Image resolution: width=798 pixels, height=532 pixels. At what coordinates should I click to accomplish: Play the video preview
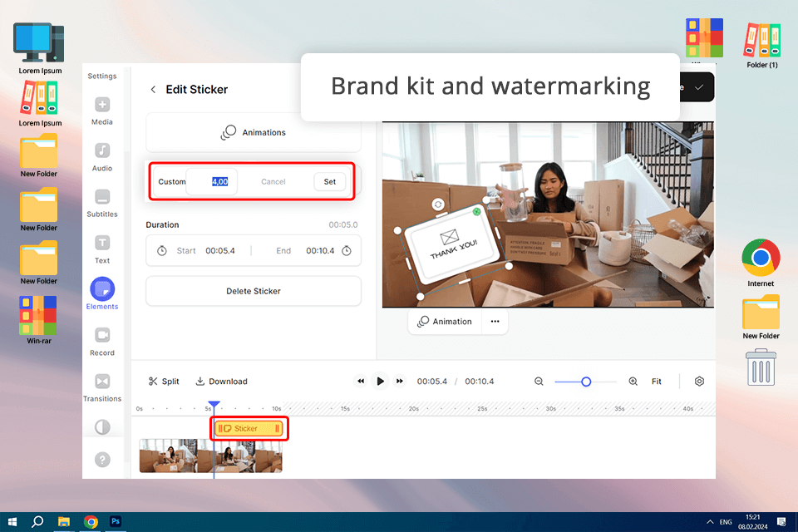tap(380, 382)
